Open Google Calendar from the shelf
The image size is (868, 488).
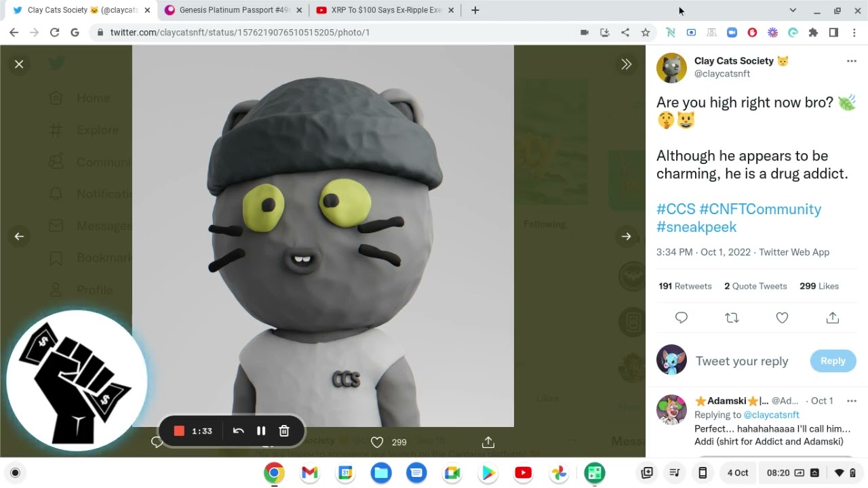pyautogui.click(x=345, y=473)
